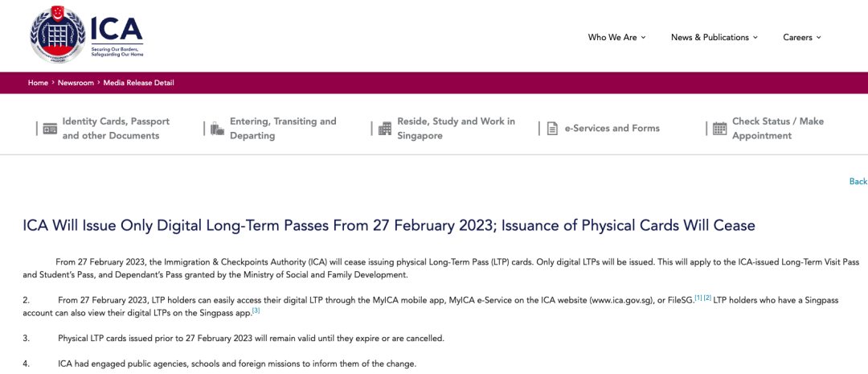Open e-Services and Forms menu
Image resolution: width=868 pixels, height=374 pixels.
click(612, 129)
